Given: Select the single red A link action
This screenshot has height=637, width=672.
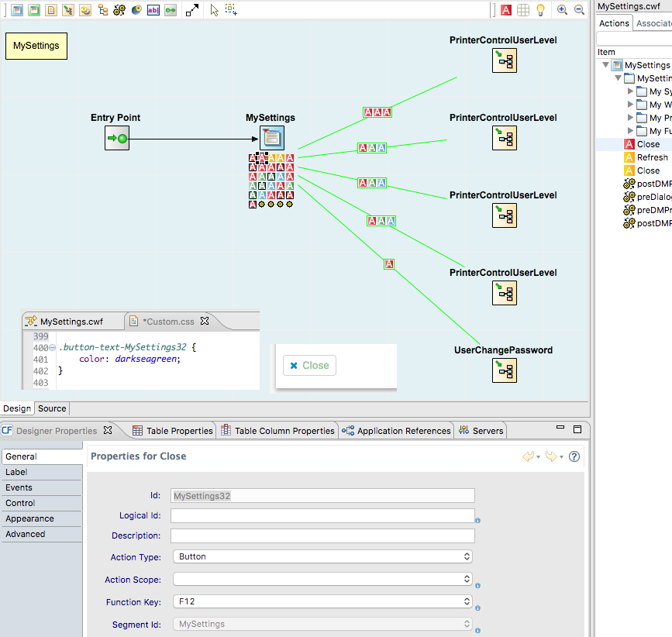Looking at the screenshot, I should [389, 264].
